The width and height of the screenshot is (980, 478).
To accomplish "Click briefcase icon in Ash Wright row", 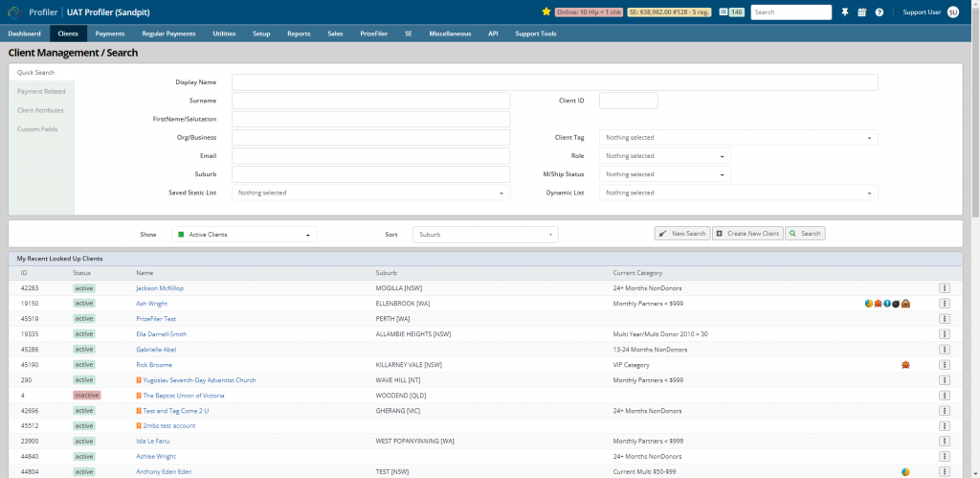I will (905, 304).
